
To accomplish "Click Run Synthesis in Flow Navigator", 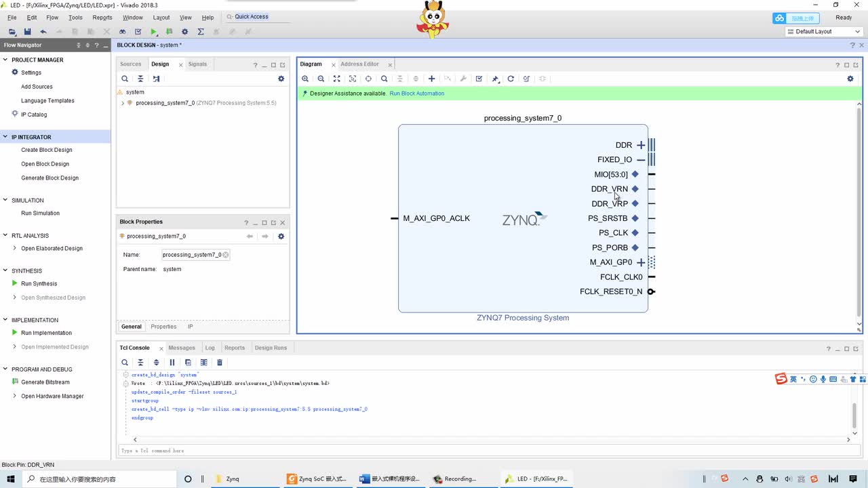I will [x=39, y=283].
